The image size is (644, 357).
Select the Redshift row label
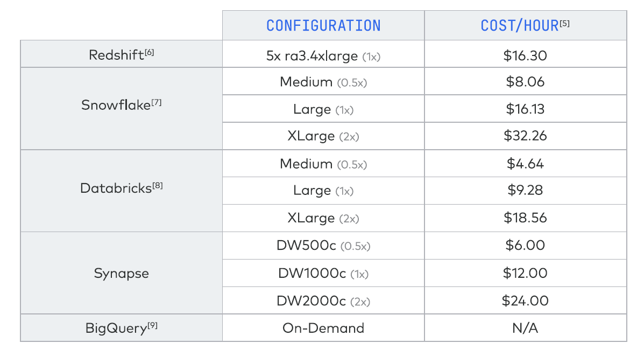(x=121, y=54)
